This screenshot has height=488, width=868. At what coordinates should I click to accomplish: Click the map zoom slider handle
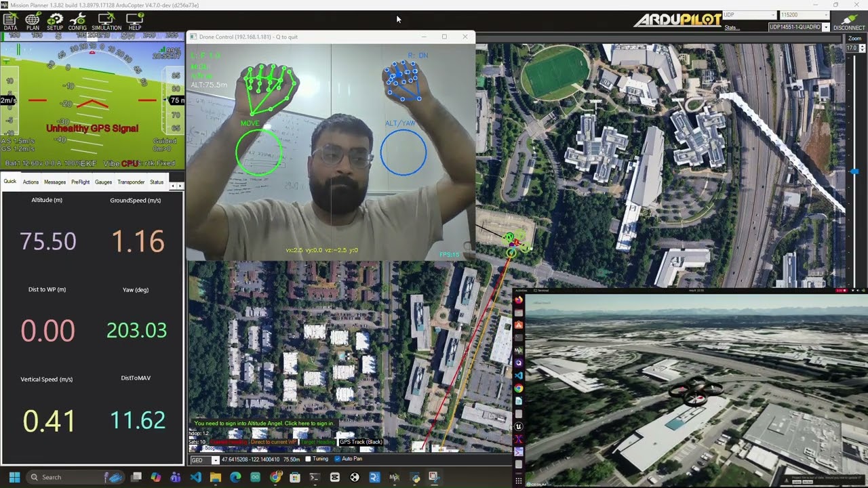tap(854, 172)
